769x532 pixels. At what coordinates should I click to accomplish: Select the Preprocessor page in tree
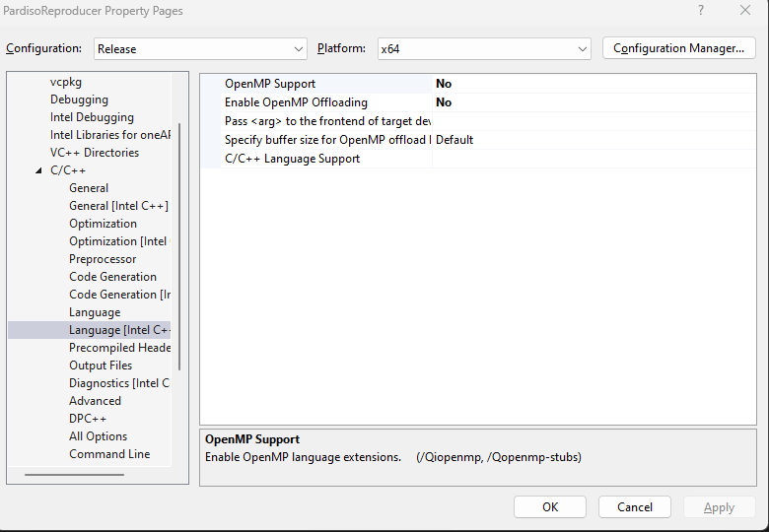pyautogui.click(x=103, y=259)
